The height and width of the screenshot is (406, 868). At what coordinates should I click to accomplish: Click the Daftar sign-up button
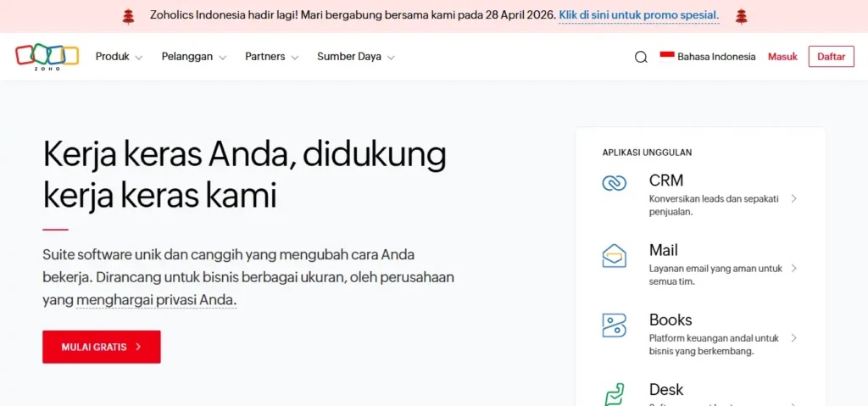point(831,57)
